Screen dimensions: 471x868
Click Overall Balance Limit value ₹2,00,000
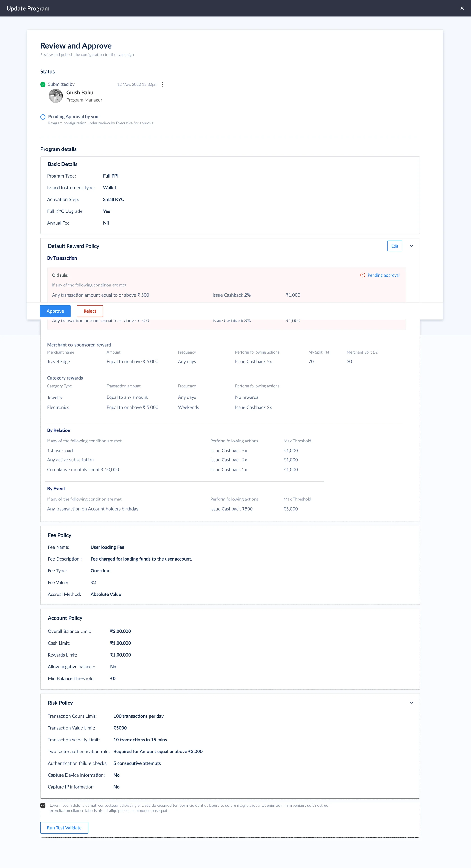click(x=121, y=632)
